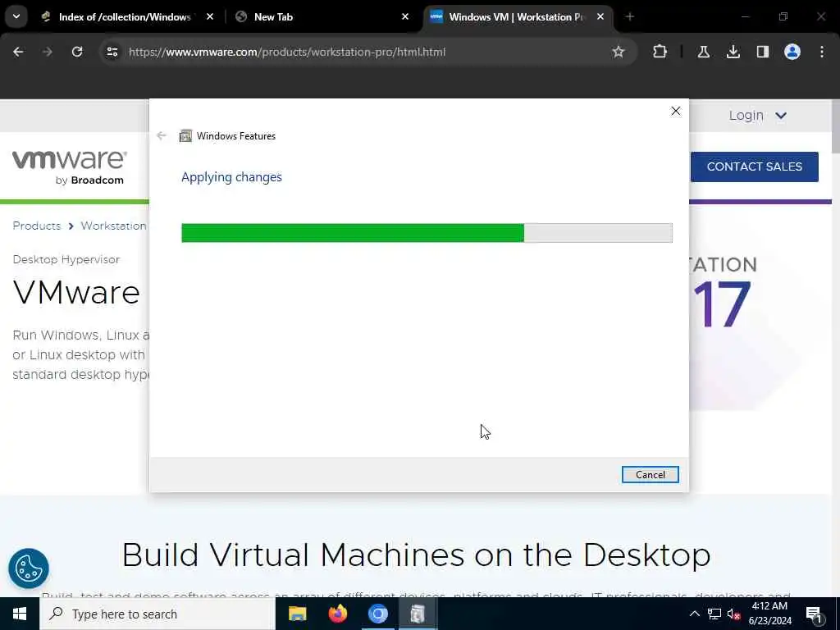Open Chrome's three-dot menu
This screenshot has height=630, width=840.
point(822,52)
